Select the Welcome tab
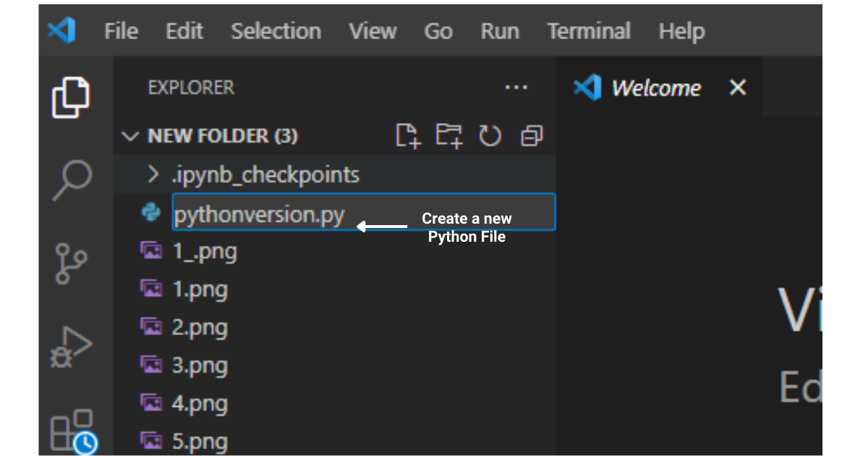The image size is (868, 456). (x=656, y=88)
